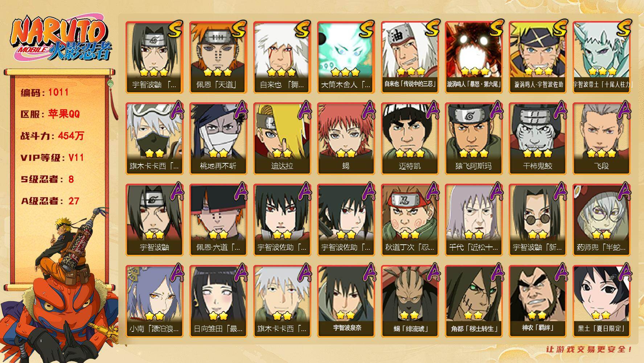Choose the 漩涡鸣人「暴怒·第六尾」 card

tap(473, 57)
